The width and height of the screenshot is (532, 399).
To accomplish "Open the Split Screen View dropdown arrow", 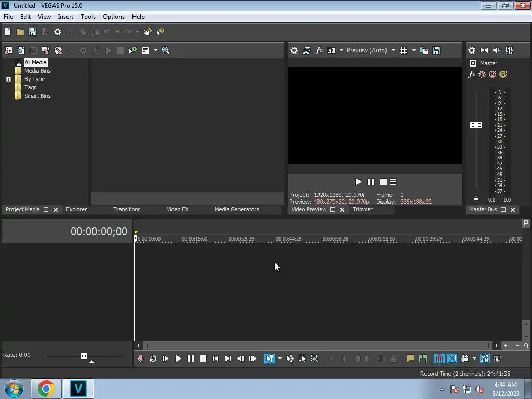I will (x=341, y=50).
